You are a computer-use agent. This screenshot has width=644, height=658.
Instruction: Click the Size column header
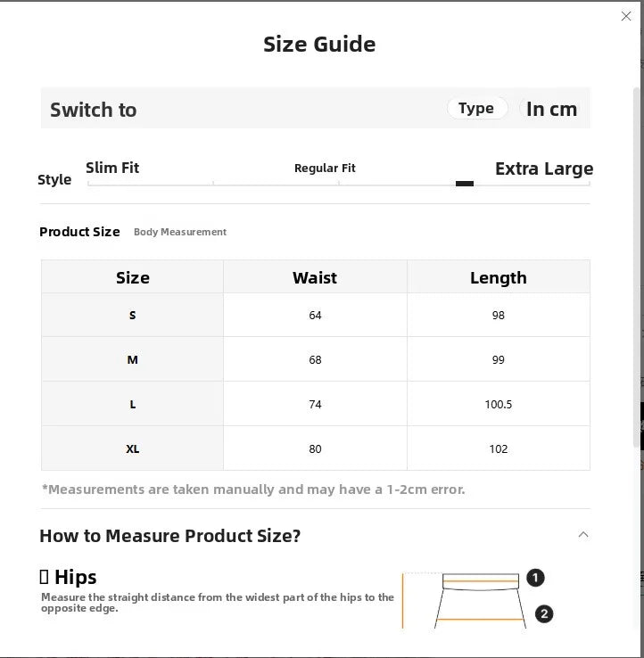(133, 277)
